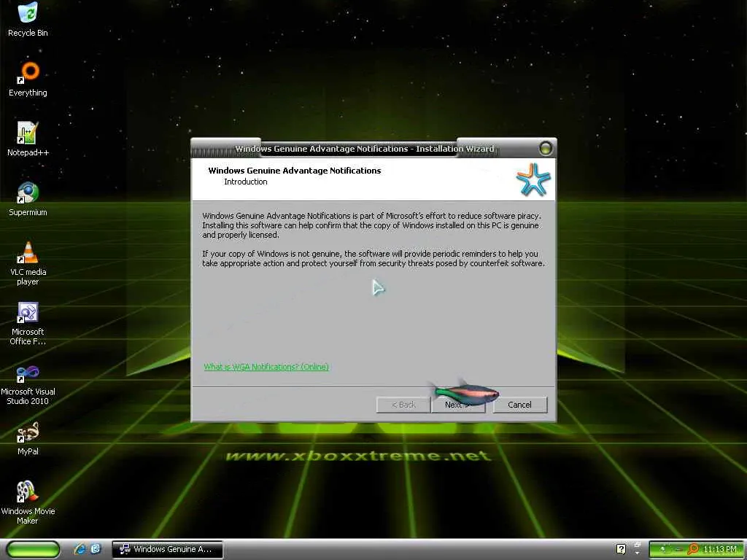Click the MyPal browser desktop icon

[28, 438]
